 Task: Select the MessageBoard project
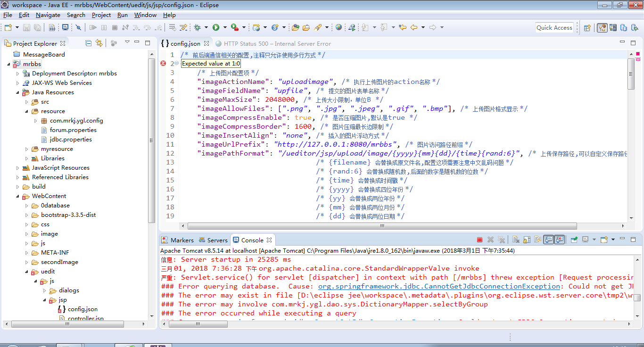point(44,55)
